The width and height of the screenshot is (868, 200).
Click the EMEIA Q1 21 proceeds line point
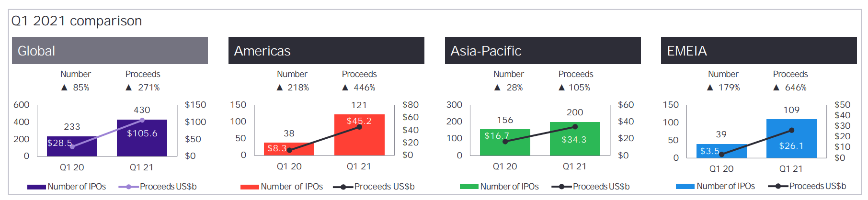(791, 130)
